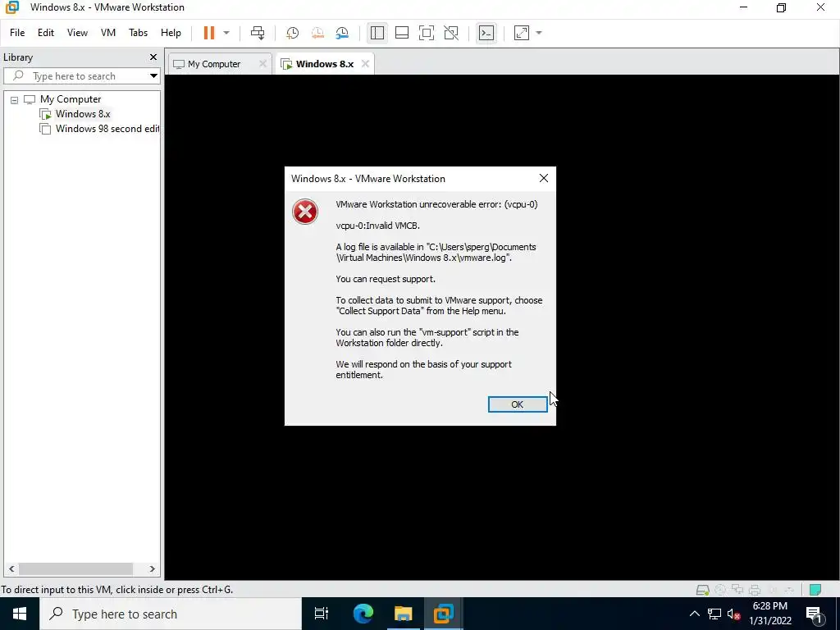Click the Revert to snapshot icon

tap(317, 33)
